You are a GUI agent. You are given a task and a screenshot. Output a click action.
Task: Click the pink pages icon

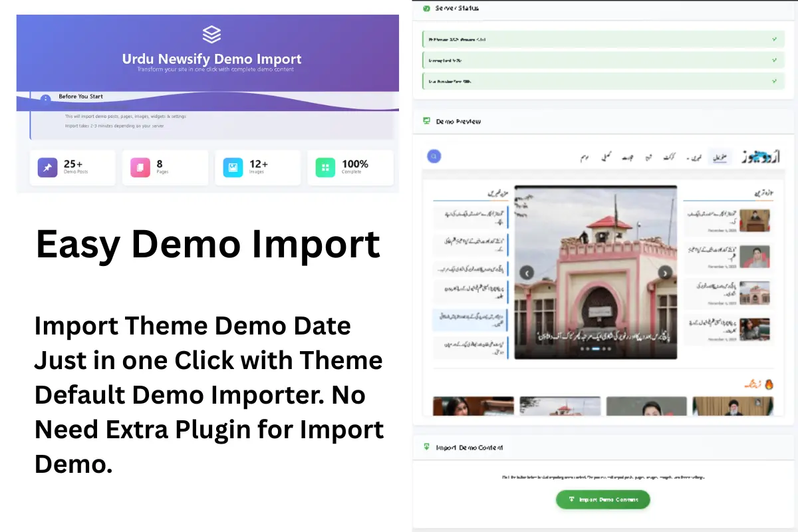coord(140,168)
